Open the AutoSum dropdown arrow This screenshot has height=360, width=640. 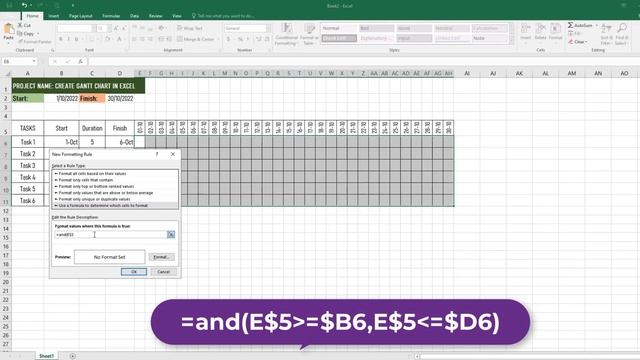point(596,25)
